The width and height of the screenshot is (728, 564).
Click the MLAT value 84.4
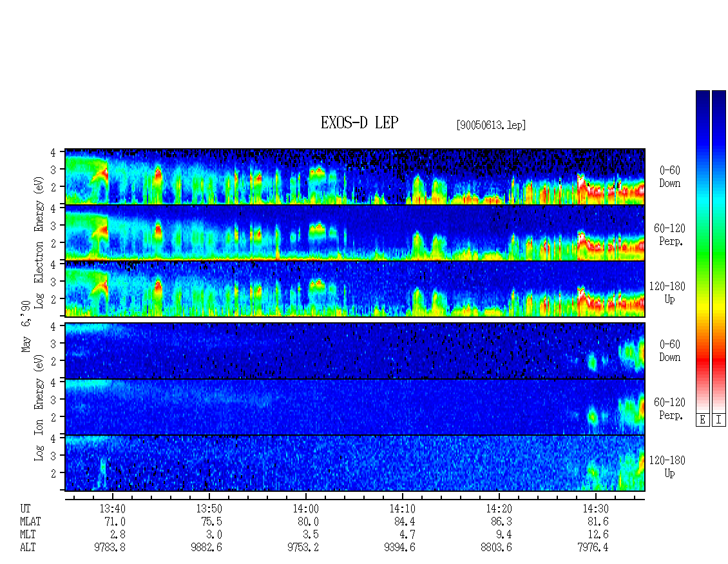[405, 521]
